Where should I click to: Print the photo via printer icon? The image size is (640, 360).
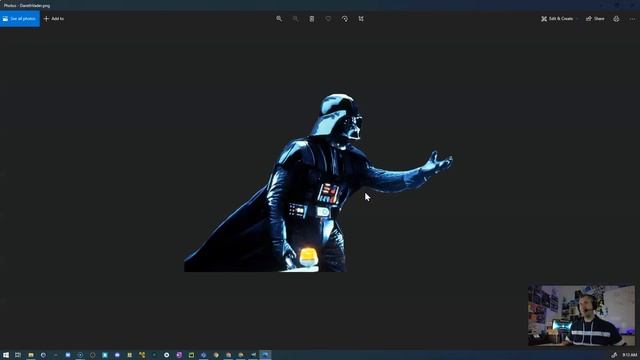click(x=616, y=19)
